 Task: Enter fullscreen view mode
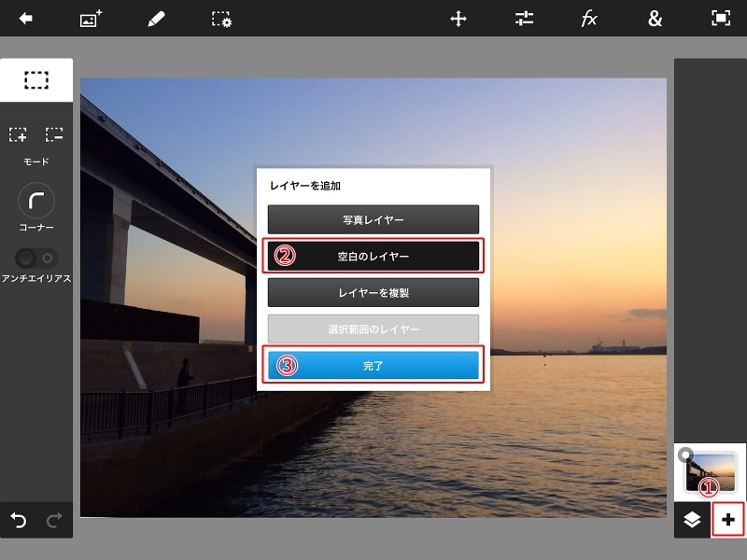[x=720, y=19]
